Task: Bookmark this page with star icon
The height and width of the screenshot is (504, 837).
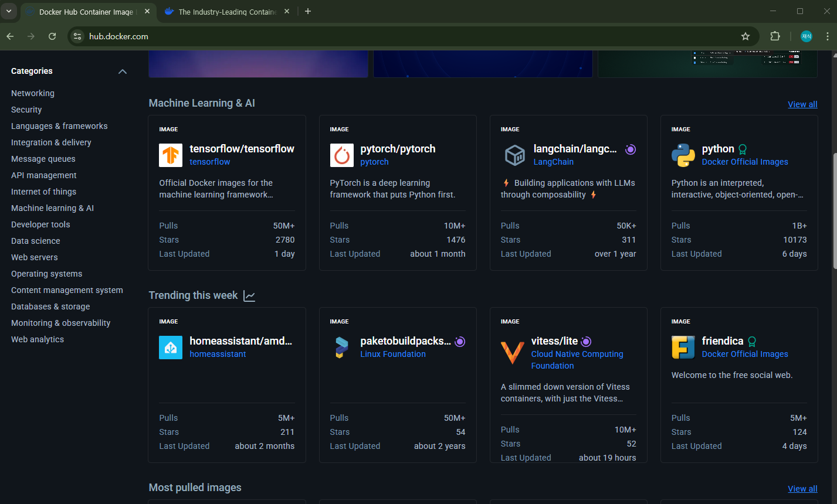Action: coord(745,36)
